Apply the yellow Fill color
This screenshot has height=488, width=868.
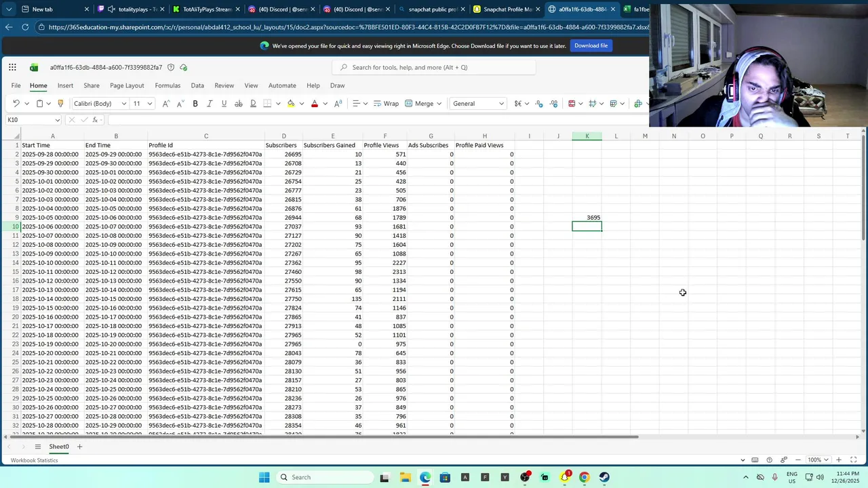pos(291,104)
